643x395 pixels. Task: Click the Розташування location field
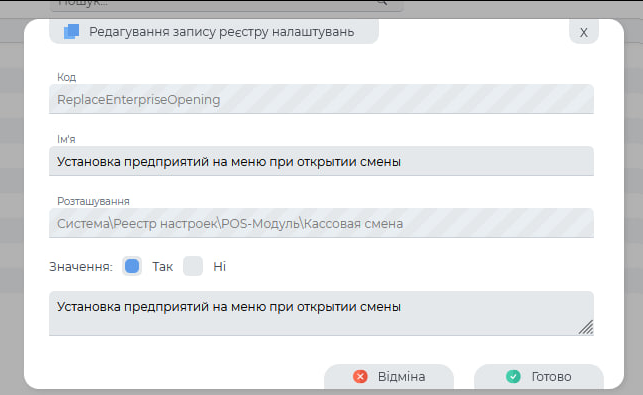(321, 223)
